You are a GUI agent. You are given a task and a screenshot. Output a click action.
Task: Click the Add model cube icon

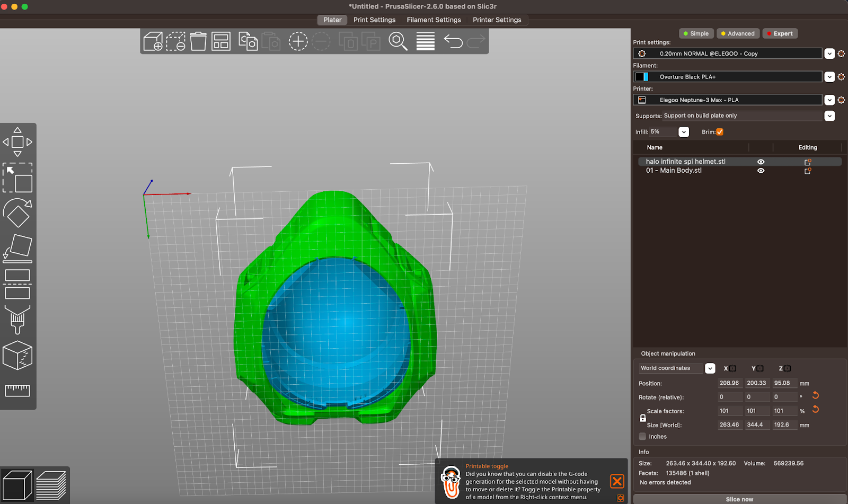pos(153,41)
